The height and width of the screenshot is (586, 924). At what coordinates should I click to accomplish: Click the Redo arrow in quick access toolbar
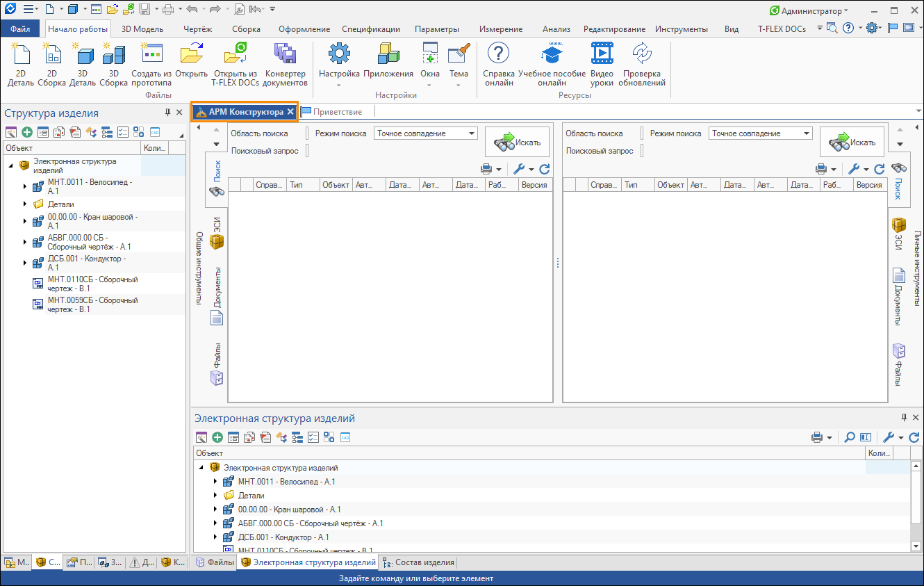pos(215,10)
